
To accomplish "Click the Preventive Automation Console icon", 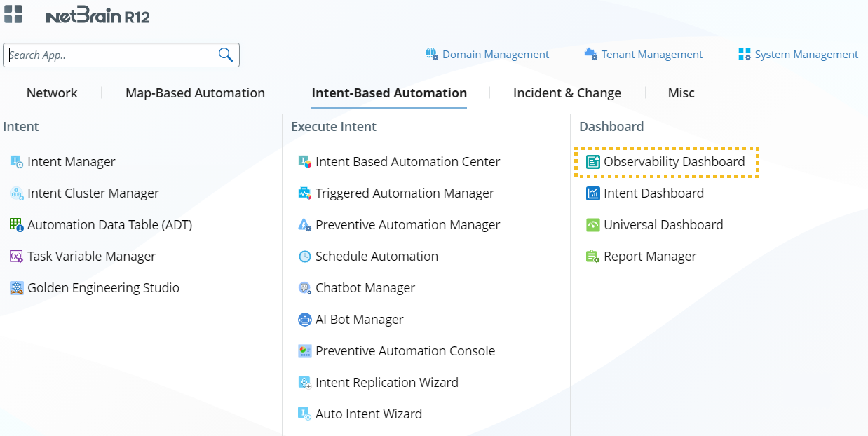I will (304, 351).
